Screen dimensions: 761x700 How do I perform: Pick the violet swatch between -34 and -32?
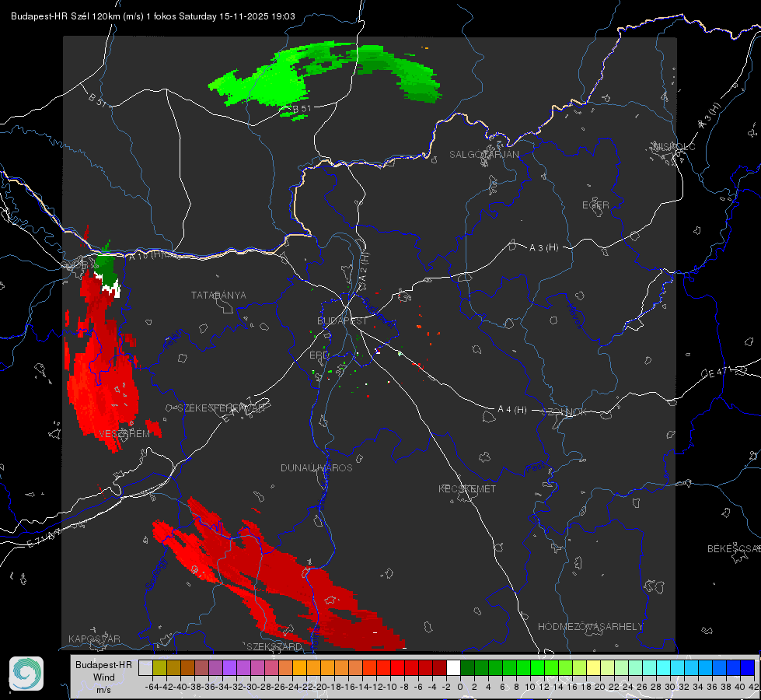[x=229, y=667]
